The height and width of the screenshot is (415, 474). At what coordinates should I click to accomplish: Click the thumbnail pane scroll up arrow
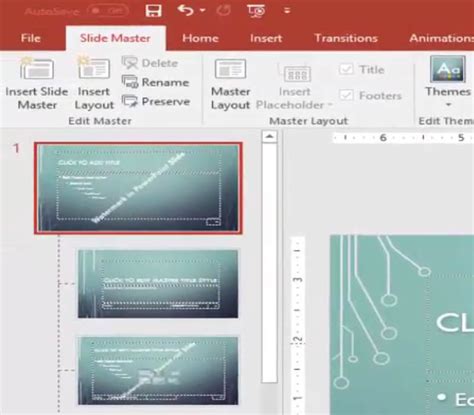pyautogui.click(x=269, y=136)
